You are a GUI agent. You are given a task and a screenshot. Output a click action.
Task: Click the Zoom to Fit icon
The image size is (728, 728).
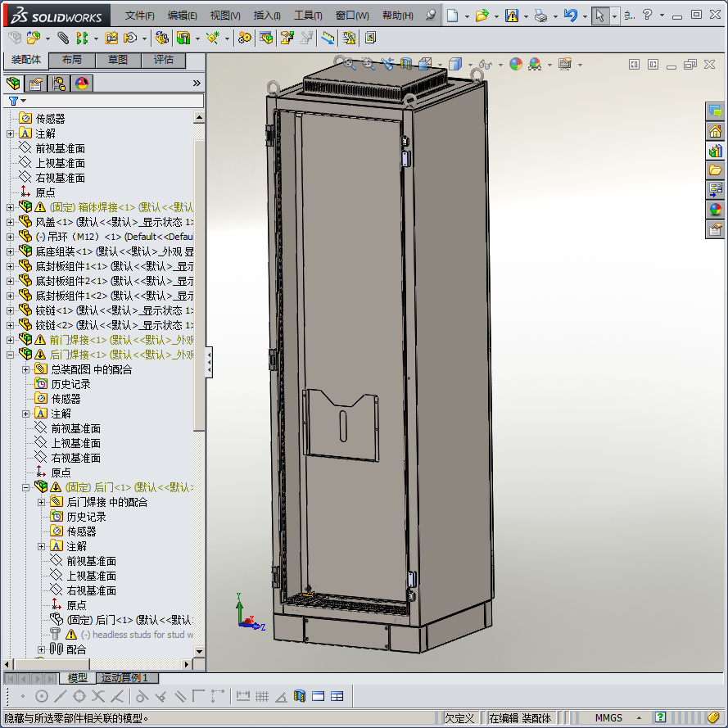(x=349, y=64)
